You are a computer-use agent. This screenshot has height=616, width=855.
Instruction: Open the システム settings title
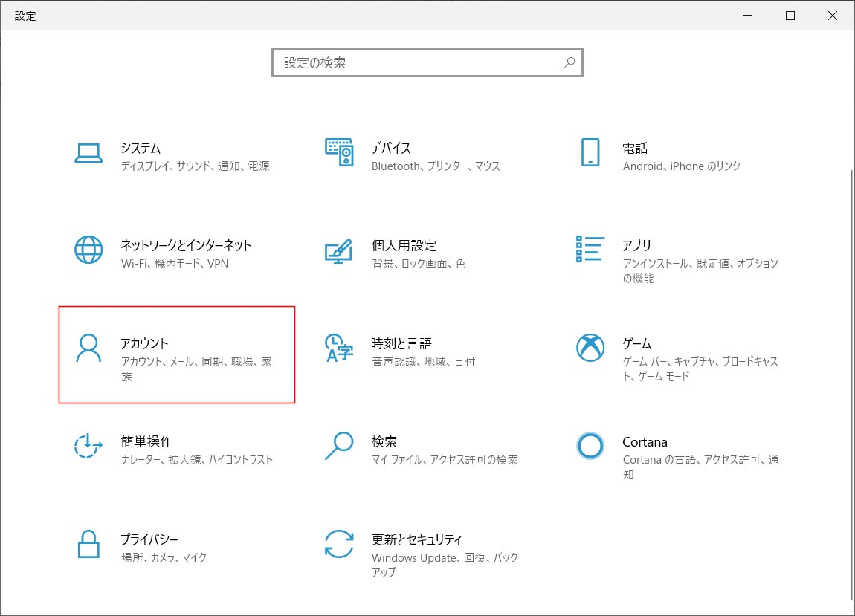pos(141,149)
